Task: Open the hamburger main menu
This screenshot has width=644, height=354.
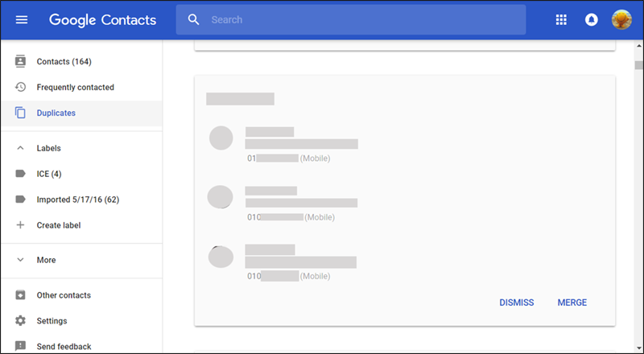Action: 22,19
